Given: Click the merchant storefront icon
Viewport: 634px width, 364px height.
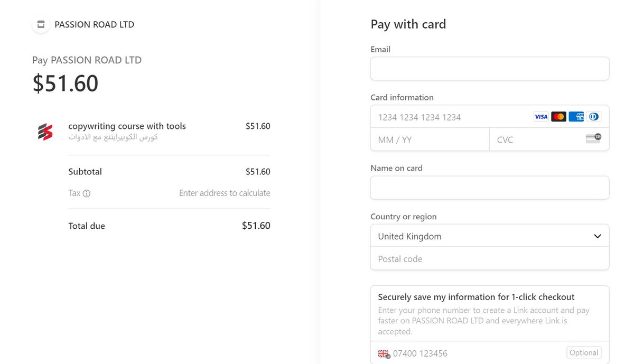Looking at the screenshot, I should (x=41, y=24).
